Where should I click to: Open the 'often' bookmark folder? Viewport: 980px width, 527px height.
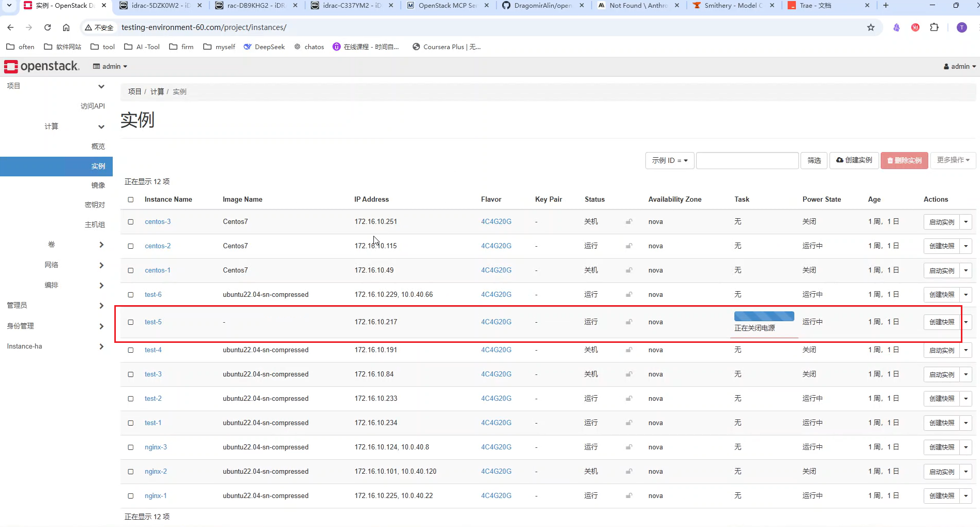[20, 47]
